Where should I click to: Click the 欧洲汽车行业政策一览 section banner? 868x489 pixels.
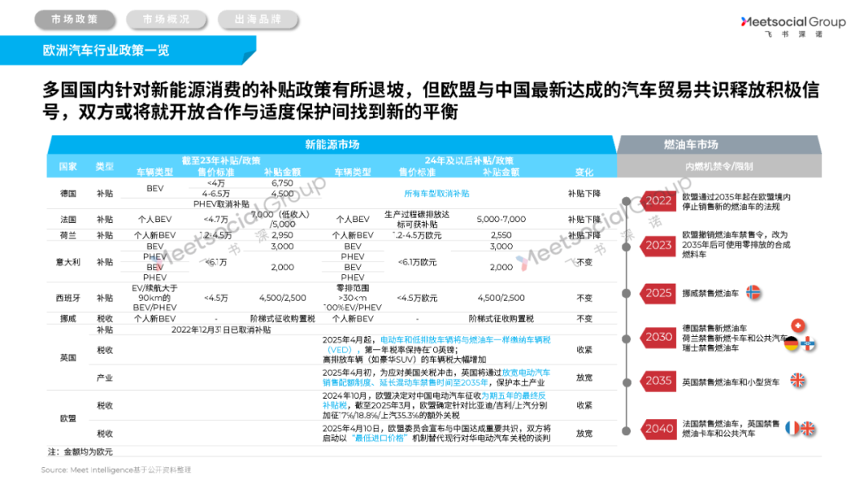pyautogui.click(x=127, y=51)
